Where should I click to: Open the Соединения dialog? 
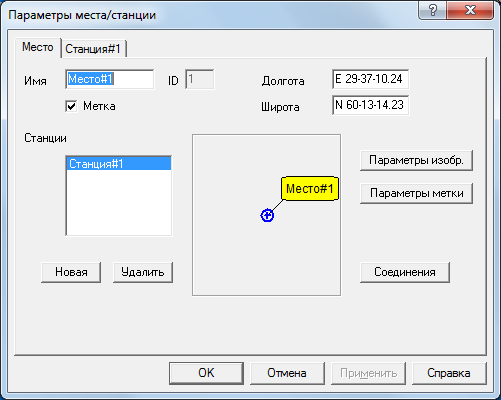point(405,272)
